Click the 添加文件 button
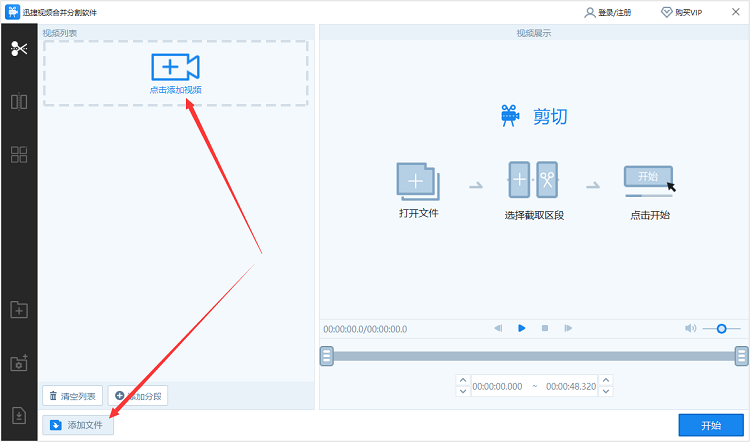This screenshot has width=750, height=442. point(78,425)
